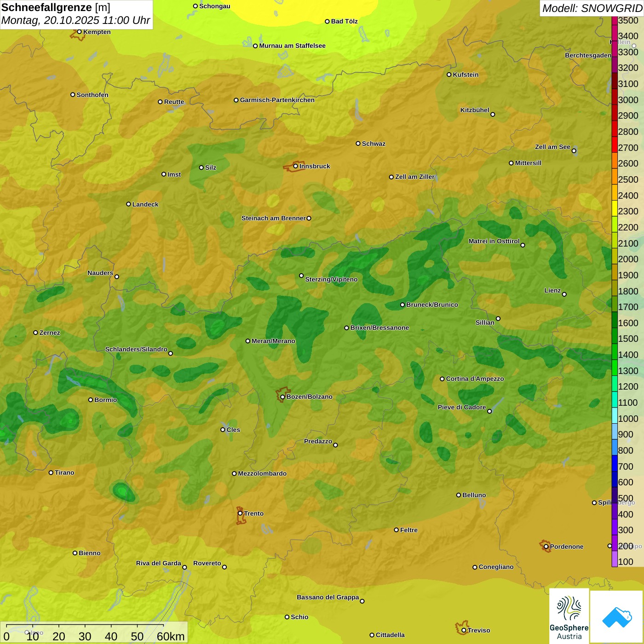Select the blue 700 legend color
Viewport: 644px width, 644px height.
point(615,463)
